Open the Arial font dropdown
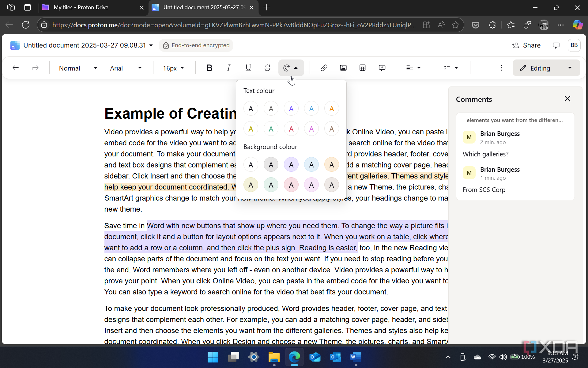 click(126, 68)
